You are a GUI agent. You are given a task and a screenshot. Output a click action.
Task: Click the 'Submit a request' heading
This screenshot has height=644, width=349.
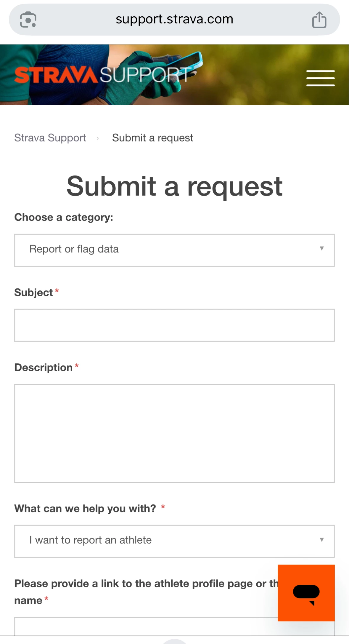(174, 186)
